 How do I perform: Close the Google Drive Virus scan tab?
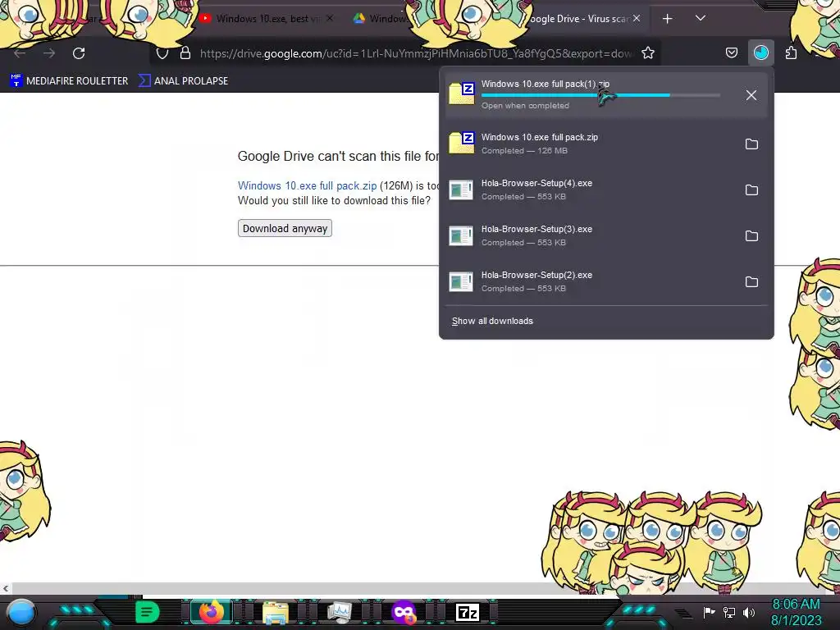pyautogui.click(x=637, y=18)
